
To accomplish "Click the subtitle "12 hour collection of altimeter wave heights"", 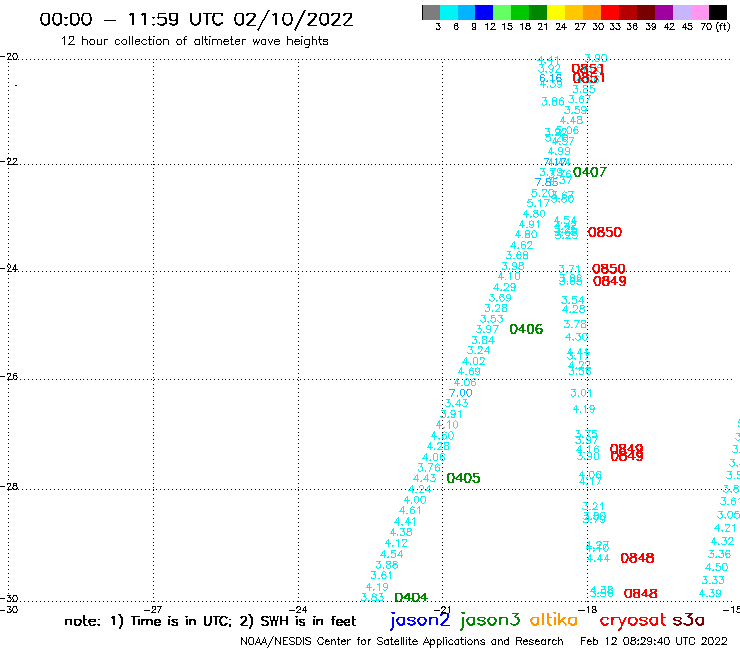I will click(x=194, y=41).
